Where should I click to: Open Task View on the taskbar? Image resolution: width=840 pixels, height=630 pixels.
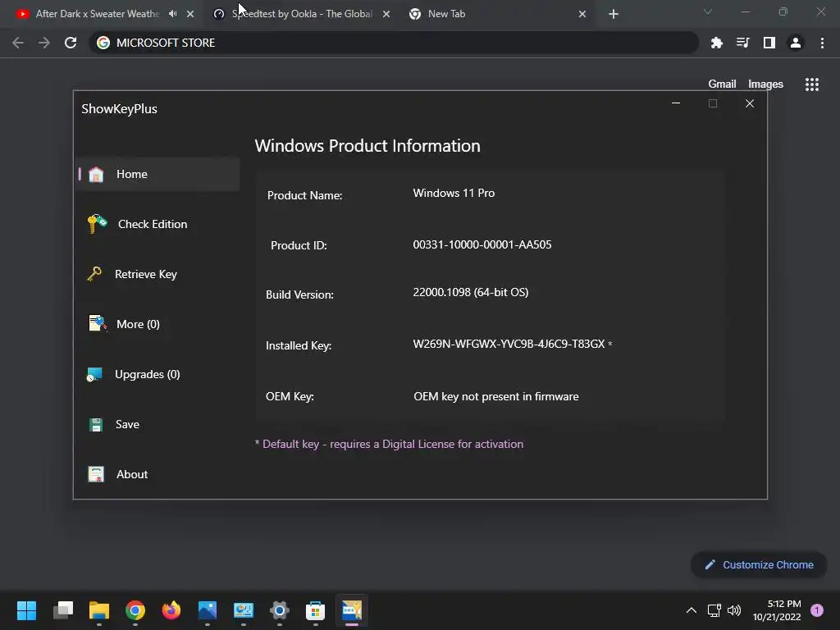pos(63,610)
